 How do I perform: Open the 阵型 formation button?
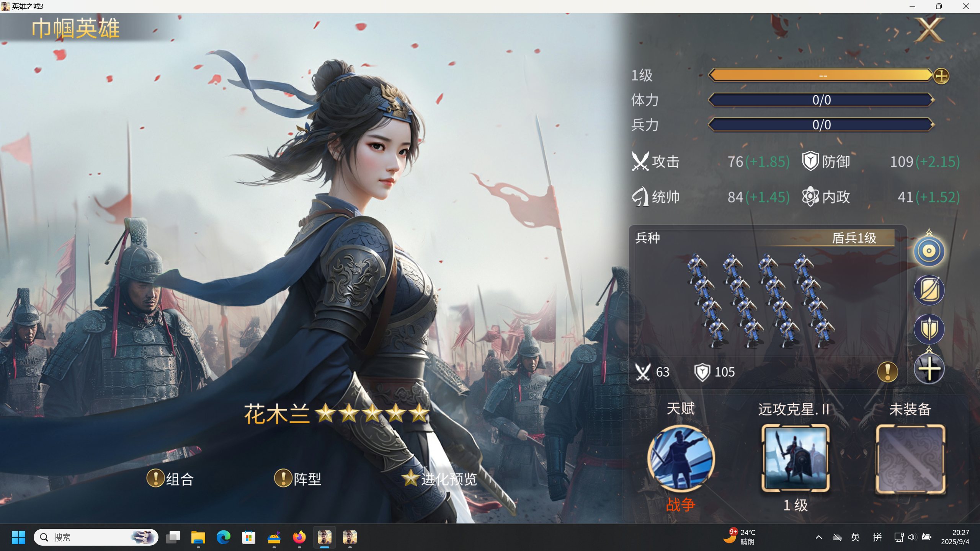click(x=298, y=479)
